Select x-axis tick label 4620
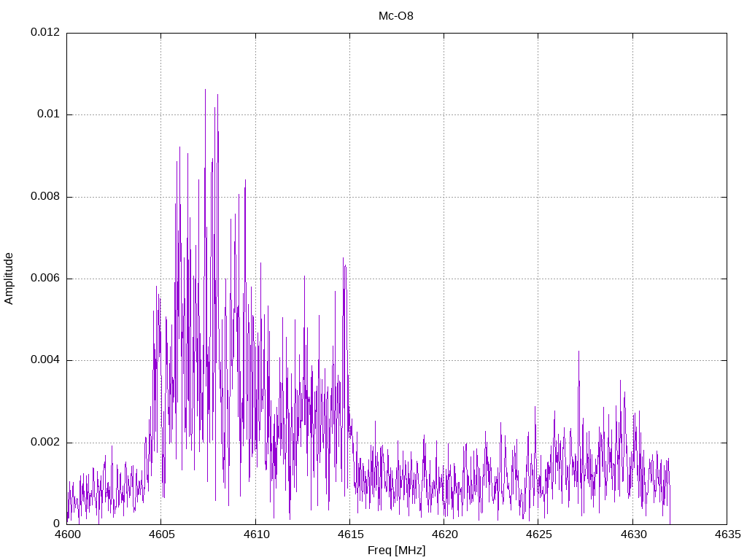Viewport: 747px width, 560px height. (444, 535)
